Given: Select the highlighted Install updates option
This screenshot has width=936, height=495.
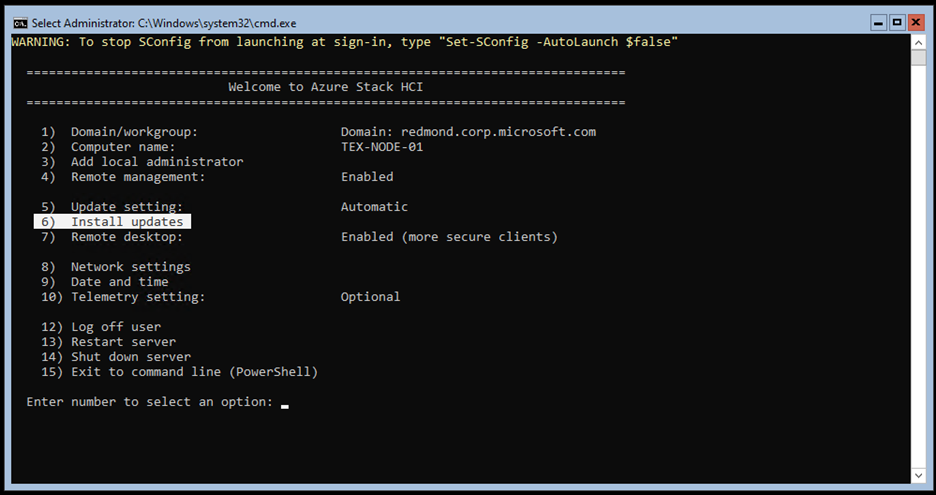Looking at the screenshot, I should coord(112,222).
